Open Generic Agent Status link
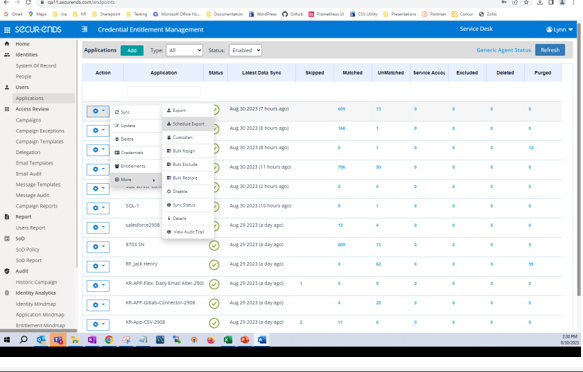 tap(503, 50)
